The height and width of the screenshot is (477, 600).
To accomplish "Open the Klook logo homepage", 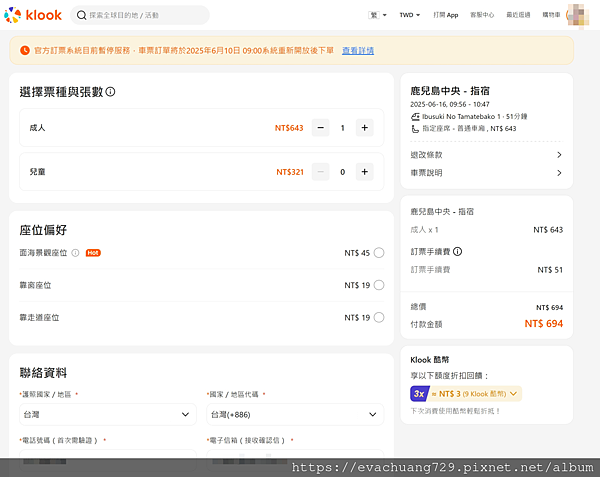I will pyautogui.click(x=33, y=15).
